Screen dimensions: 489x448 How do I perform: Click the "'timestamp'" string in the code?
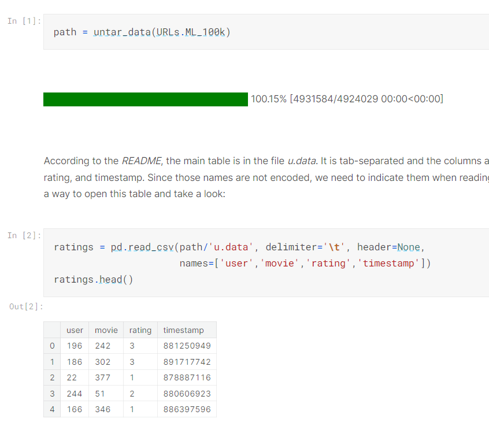tap(388, 264)
